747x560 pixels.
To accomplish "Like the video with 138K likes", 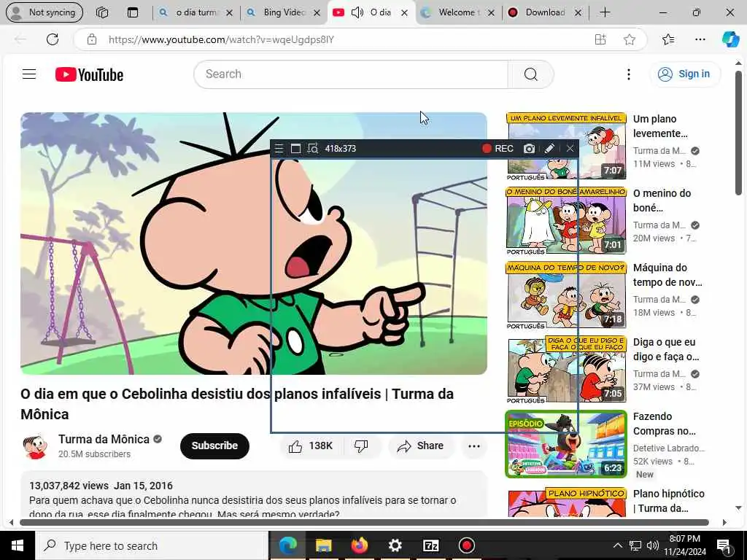I will pyautogui.click(x=311, y=446).
